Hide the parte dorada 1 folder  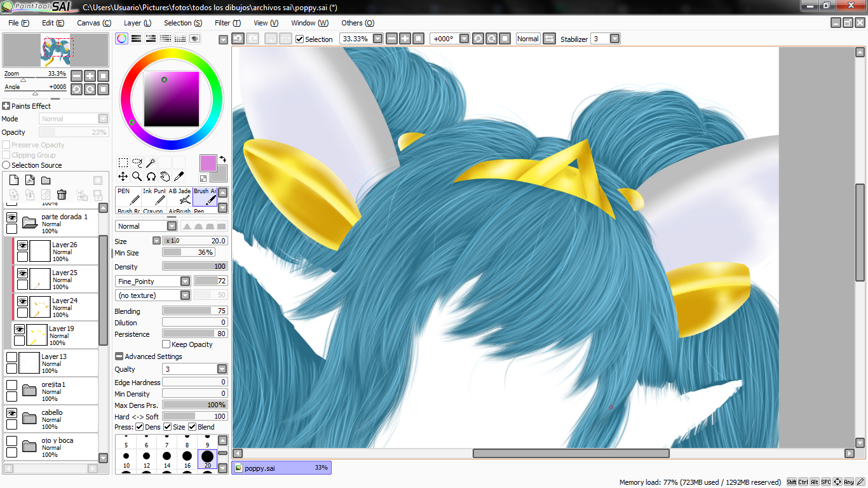tap(11, 217)
